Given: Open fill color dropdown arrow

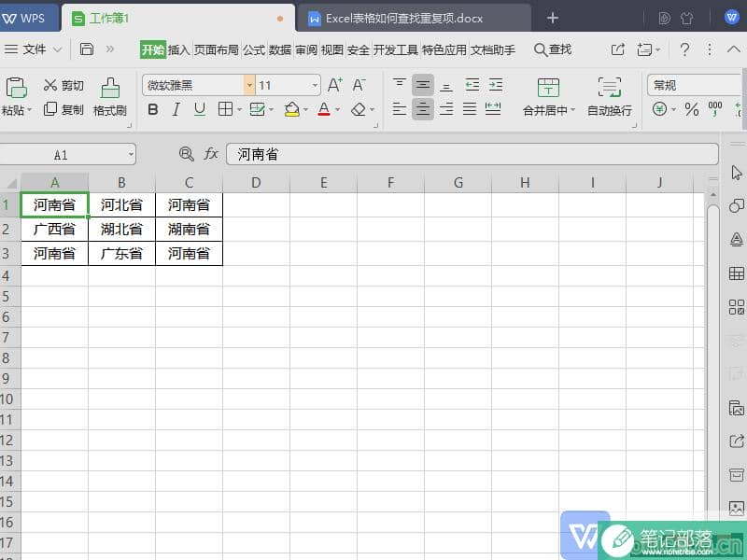Looking at the screenshot, I should tap(305, 110).
